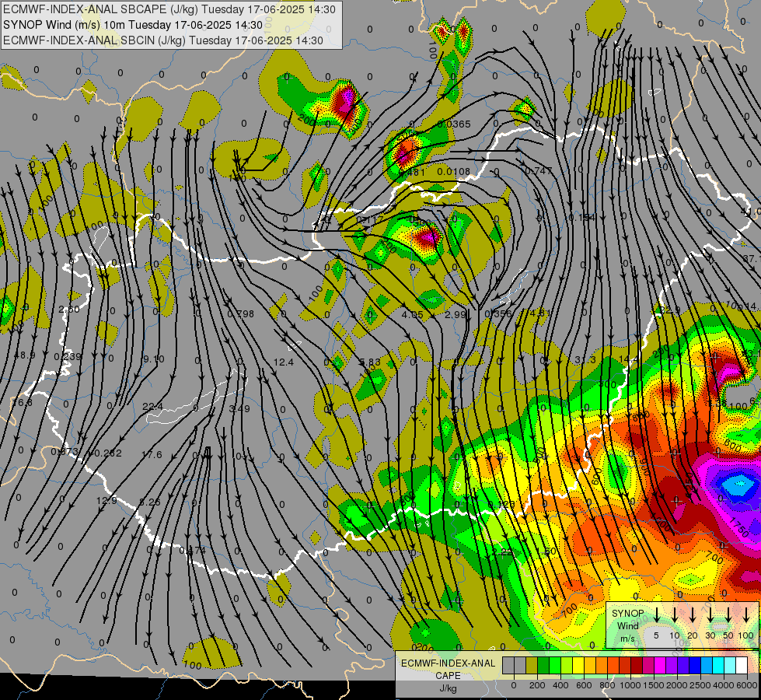Click the SBCIN header line
The height and width of the screenshot is (700, 761).
pyautogui.click(x=163, y=40)
